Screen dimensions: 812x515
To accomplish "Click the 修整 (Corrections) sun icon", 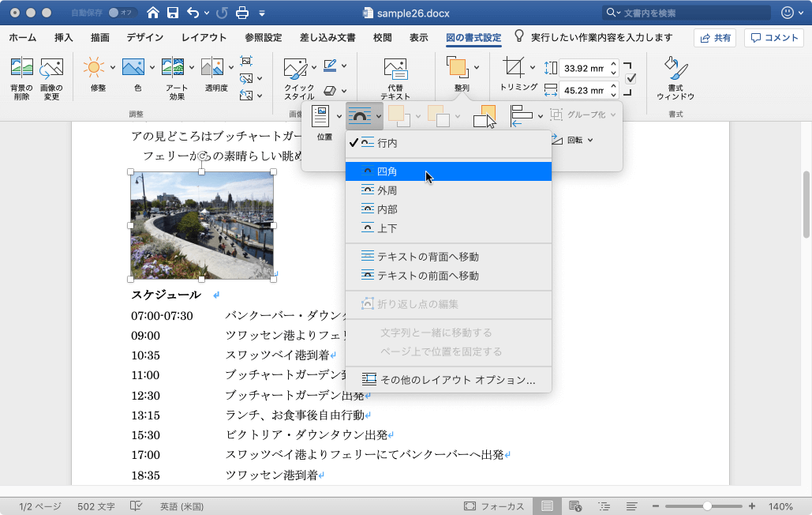I will coord(94,68).
